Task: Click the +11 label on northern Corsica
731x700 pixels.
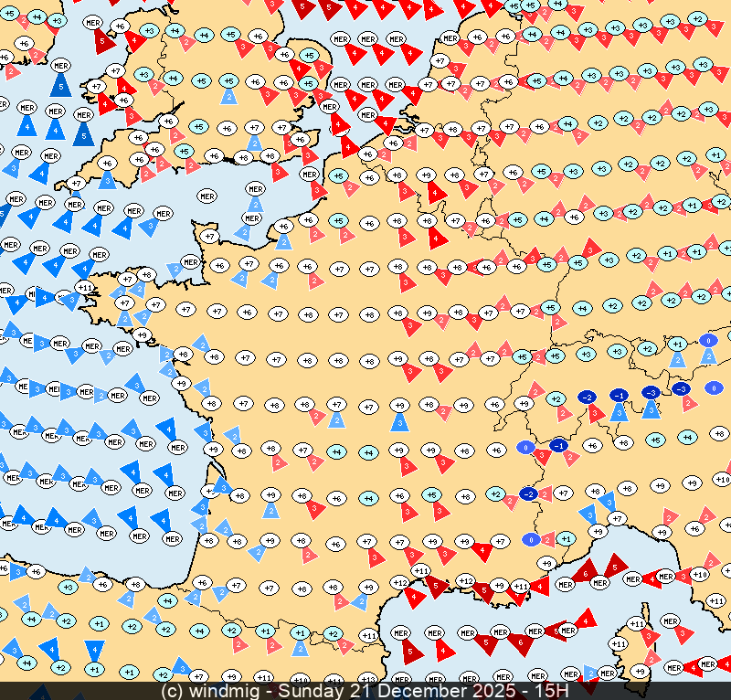Action: [638, 624]
